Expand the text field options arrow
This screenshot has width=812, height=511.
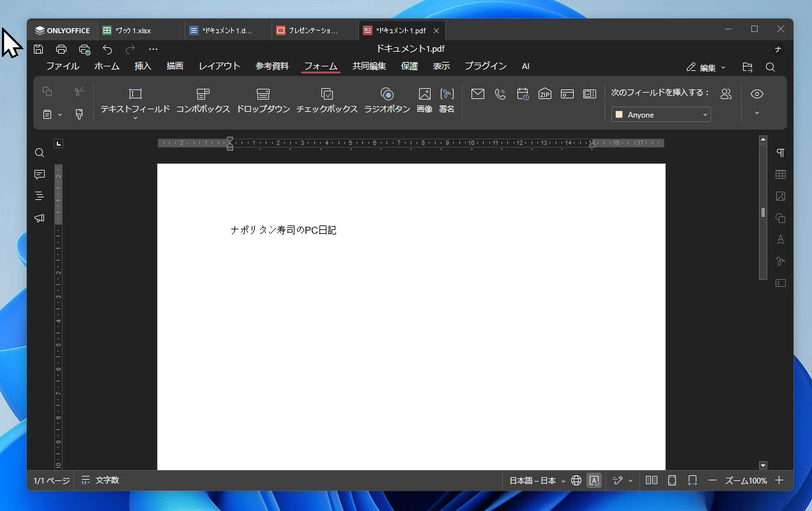[x=135, y=118]
